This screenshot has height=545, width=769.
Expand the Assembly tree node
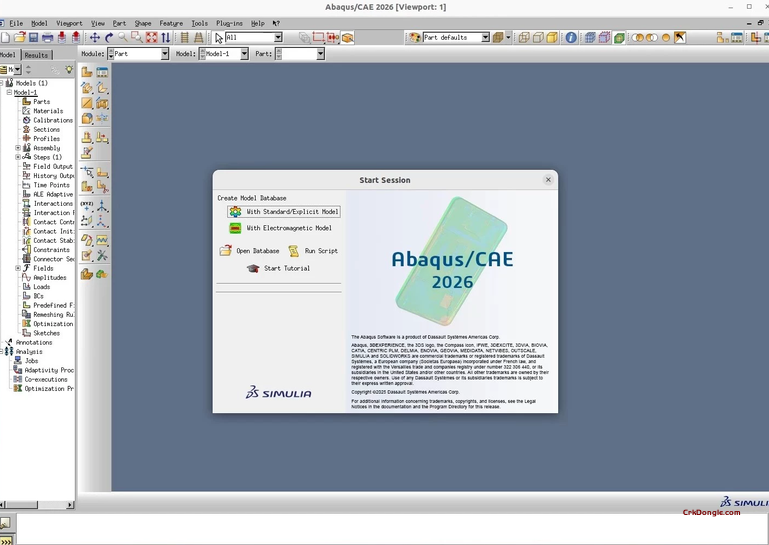(x=18, y=148)
